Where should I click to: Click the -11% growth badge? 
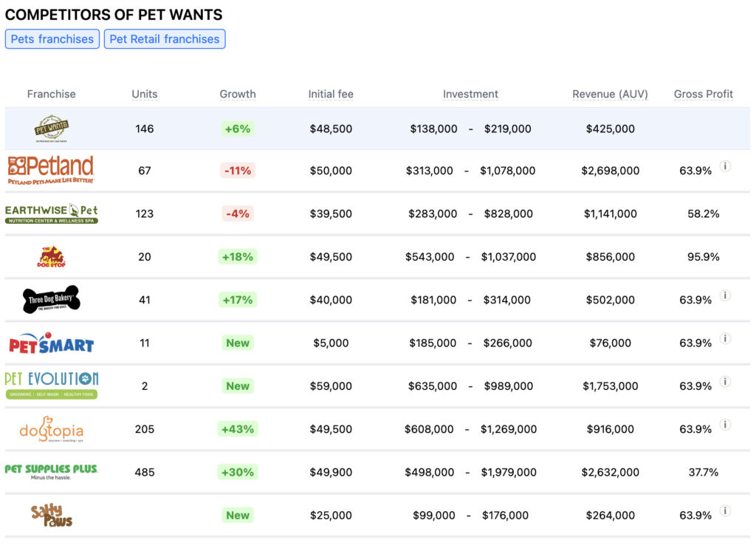click(238, 171)
